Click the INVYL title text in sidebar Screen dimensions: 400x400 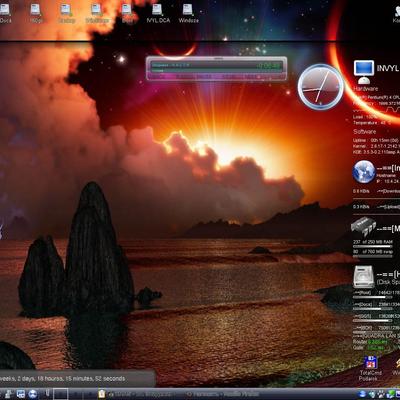pos(388,68)
